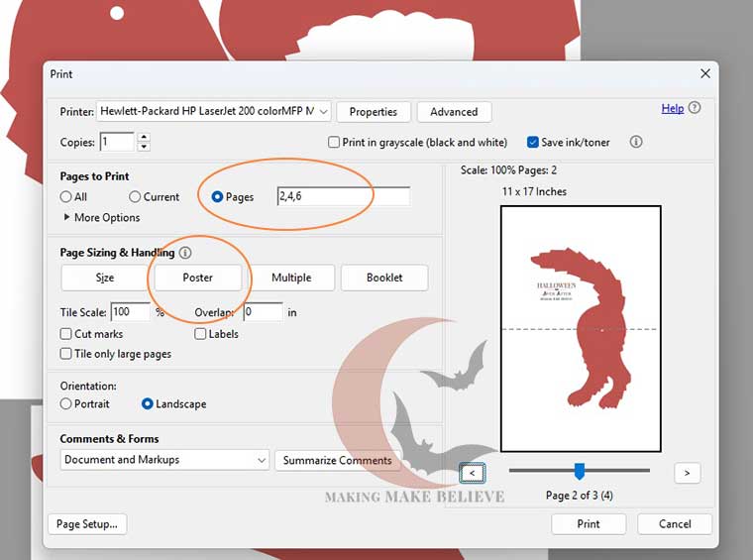Viewport: 753px width, 560px height.
Task: Click the 'Page 2 of 3 (4)' text
Action: [580, 496]
